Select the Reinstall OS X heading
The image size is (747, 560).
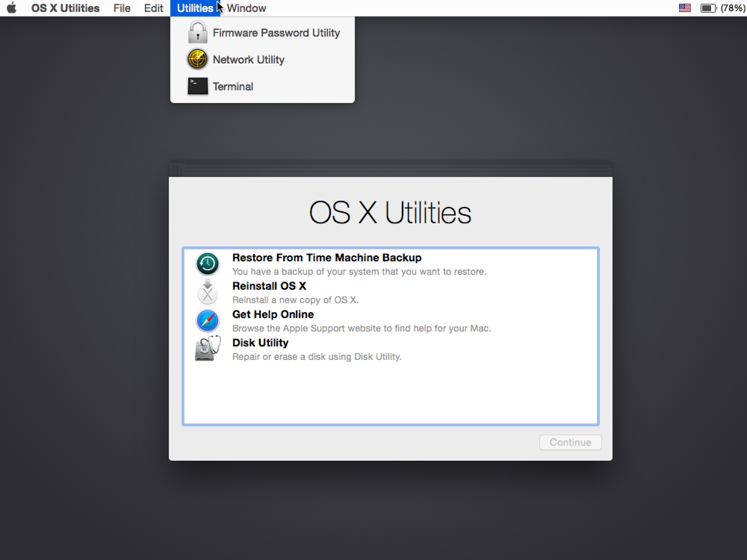coord(269,286)
